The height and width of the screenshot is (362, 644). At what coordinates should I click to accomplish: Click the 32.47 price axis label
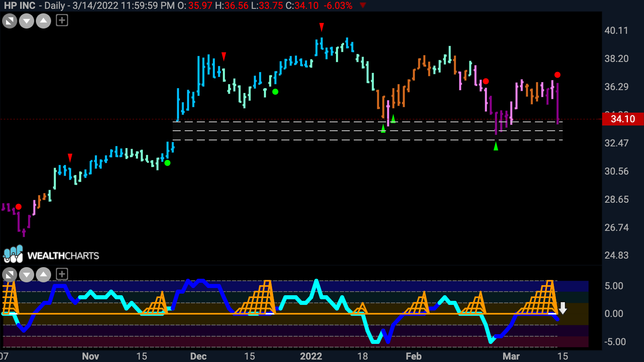coord(616,143)
